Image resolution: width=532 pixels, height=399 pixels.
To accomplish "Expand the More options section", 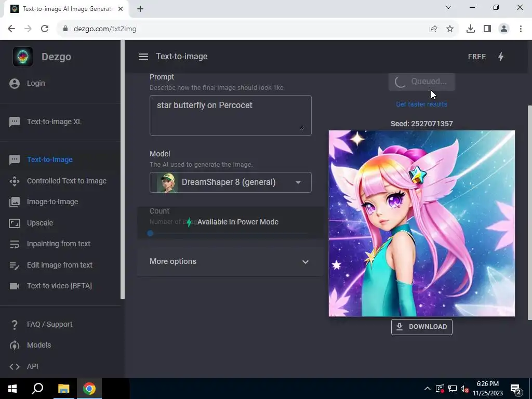I will 230,262.
